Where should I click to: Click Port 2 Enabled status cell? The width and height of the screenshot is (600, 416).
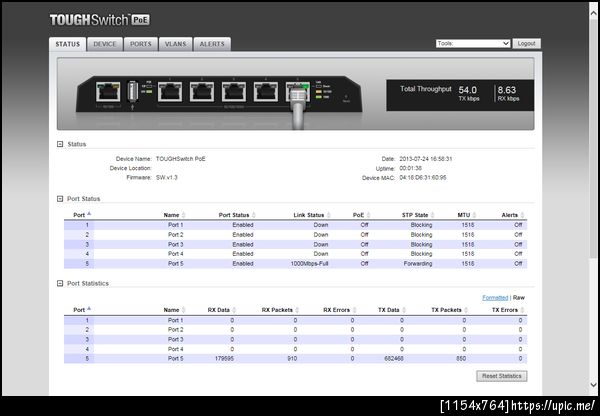243,235
